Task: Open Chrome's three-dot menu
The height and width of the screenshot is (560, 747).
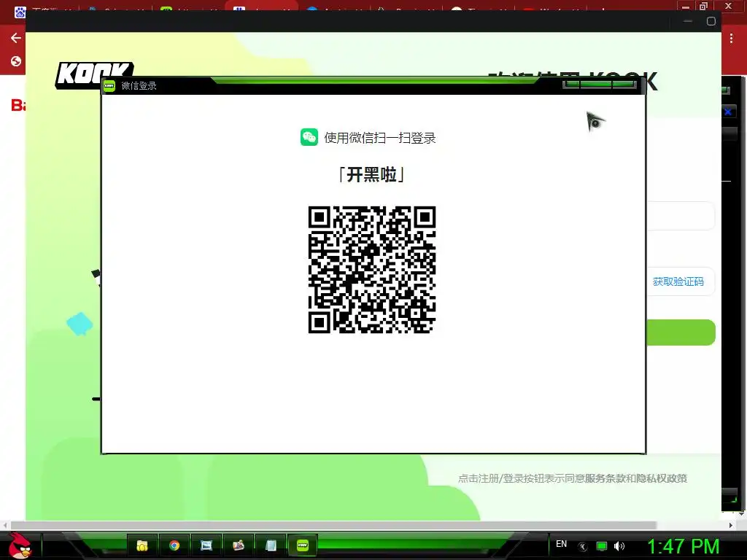Action: coord(731,39)
